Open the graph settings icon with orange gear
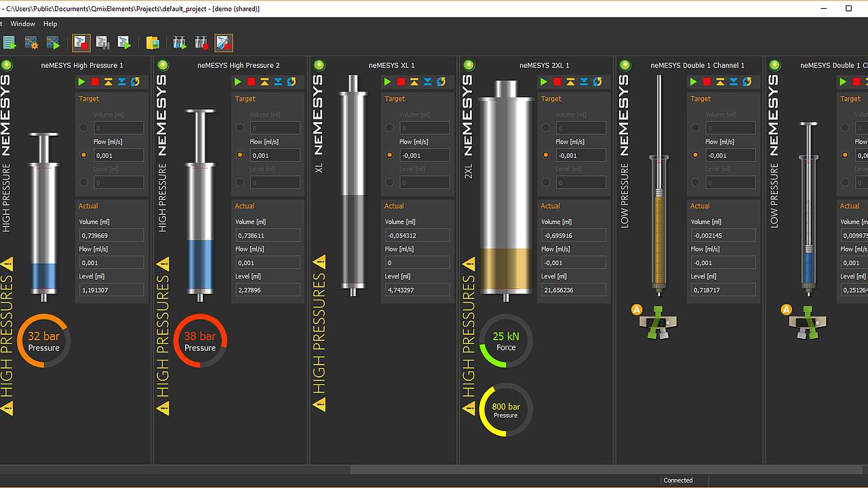Viewport: 868px width, 488px height. tap(31, 43)
